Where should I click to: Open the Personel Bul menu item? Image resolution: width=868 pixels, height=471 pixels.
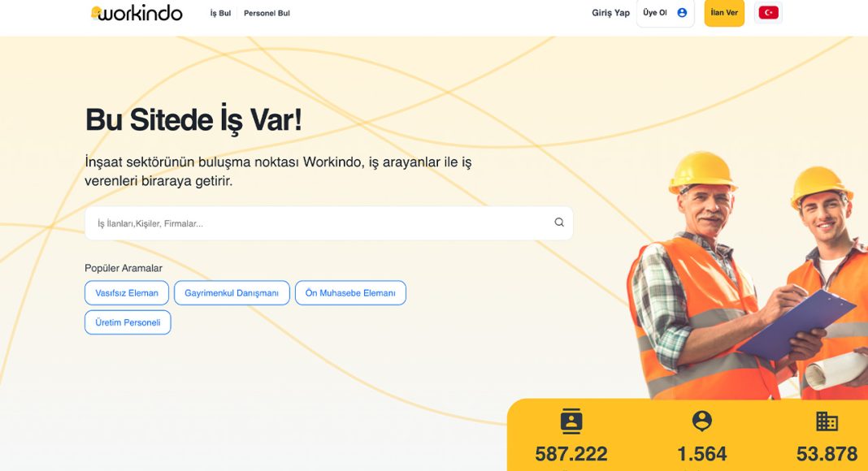pos(267,13)
